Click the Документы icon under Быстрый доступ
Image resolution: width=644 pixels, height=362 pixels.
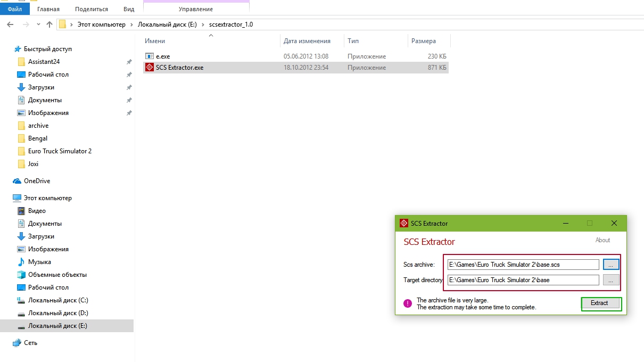(21, 100)
